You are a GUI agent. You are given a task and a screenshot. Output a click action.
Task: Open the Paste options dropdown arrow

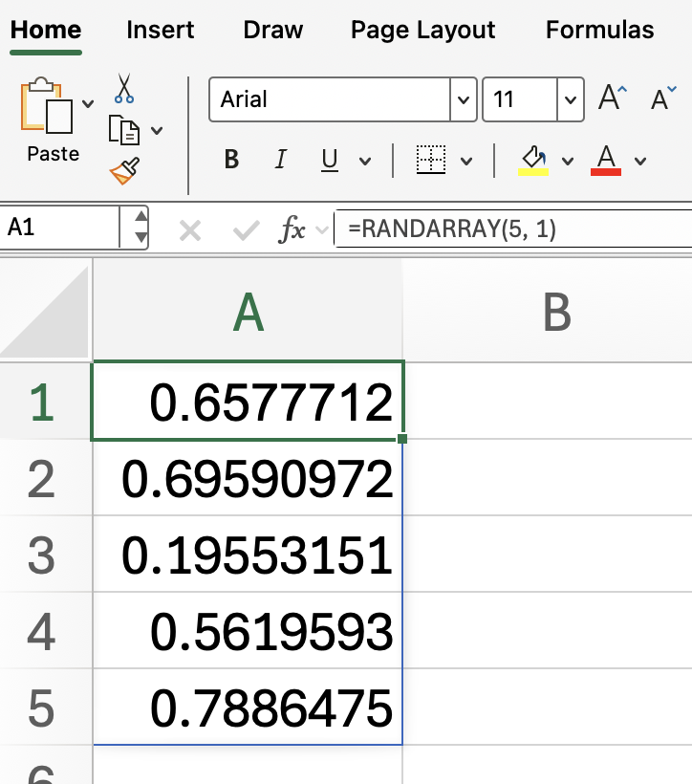click(88, 103)
